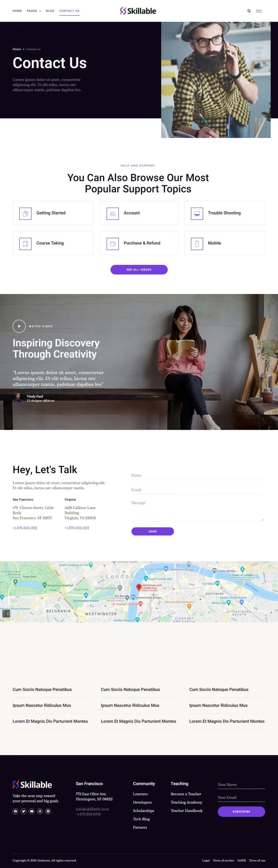The image size is (278, 868).
Task: Open the Become a Teacher link
Action: click(186, 794)
